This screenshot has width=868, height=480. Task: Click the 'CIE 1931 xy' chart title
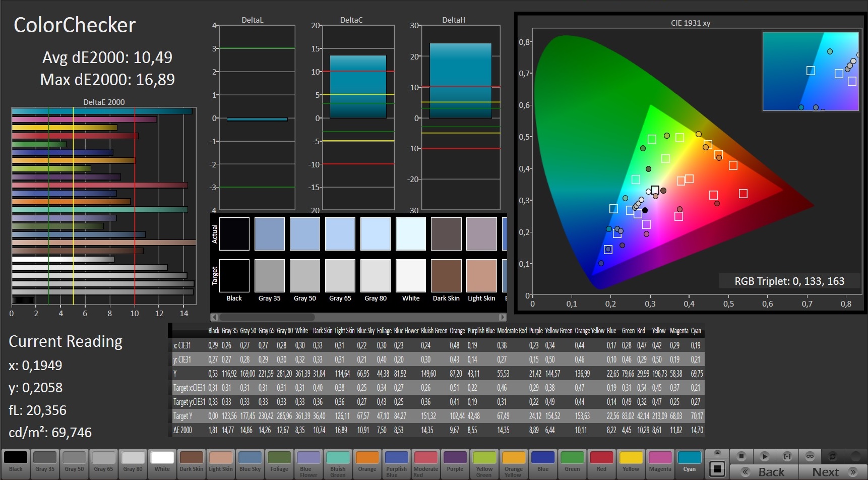(691, 23)
